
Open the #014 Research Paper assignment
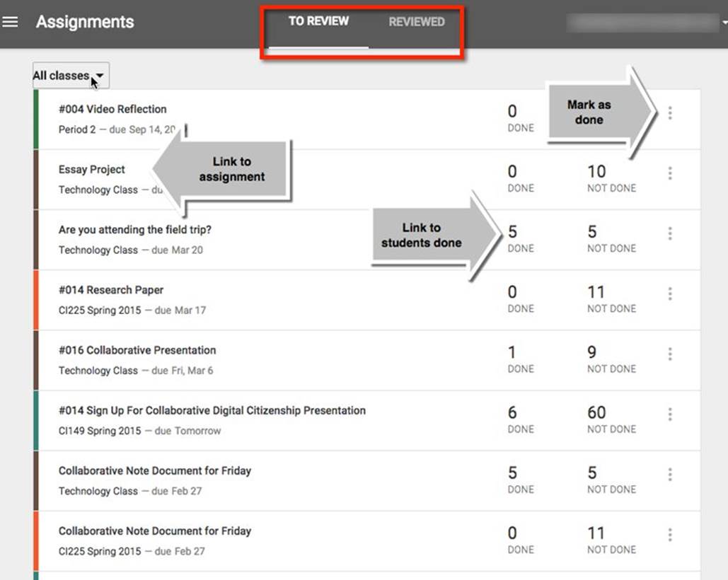click(x=111, y=290)
